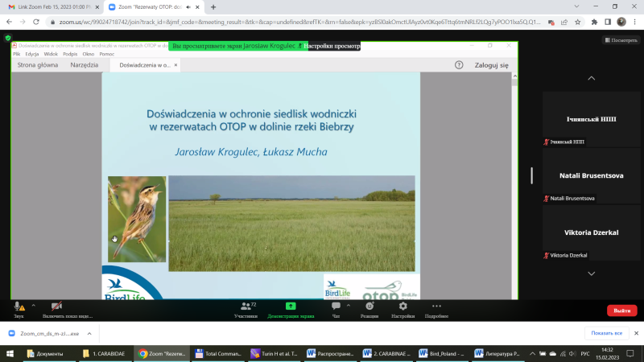Click the green shield encryption icon
This screenshot has height=362, width=644.
[8, 38]
